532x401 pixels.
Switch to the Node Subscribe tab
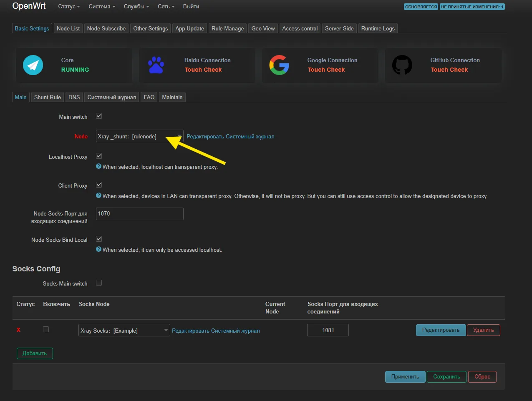(x=106, y=28)
